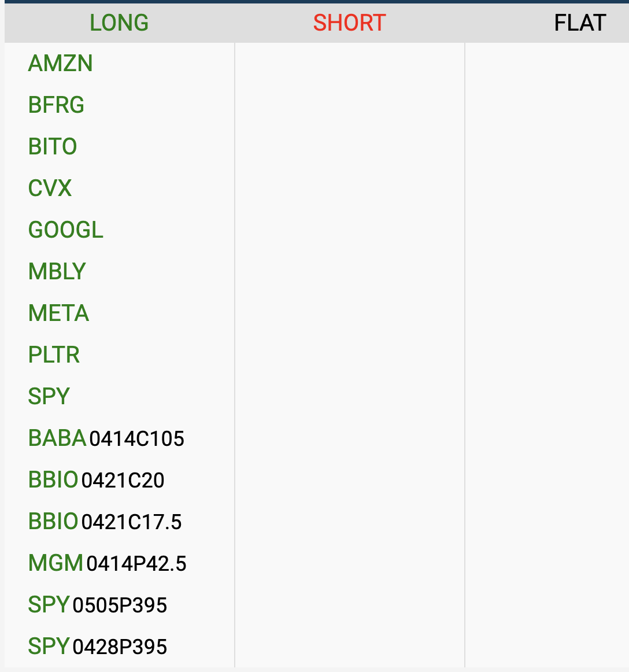The height and width of the screenshot is (672, 629).
Task: Select the FLAT column header
Action: click(x=579, y=23)
